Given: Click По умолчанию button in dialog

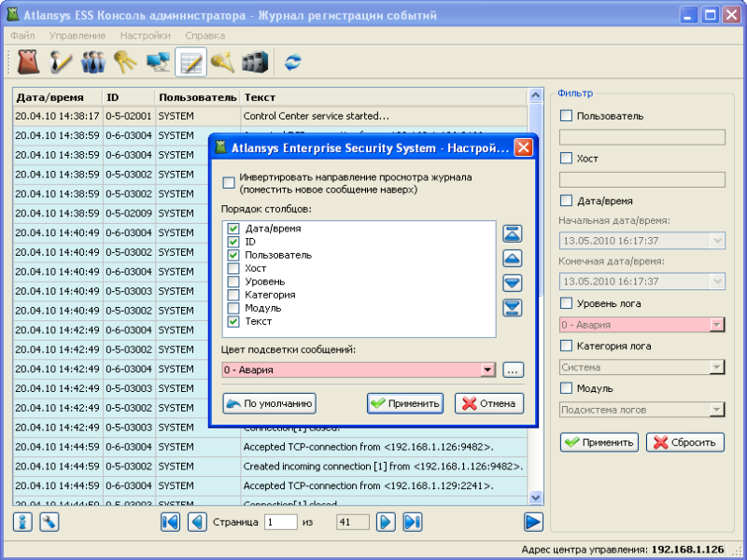Looking at the screenshot, I should tap(270, 403).
